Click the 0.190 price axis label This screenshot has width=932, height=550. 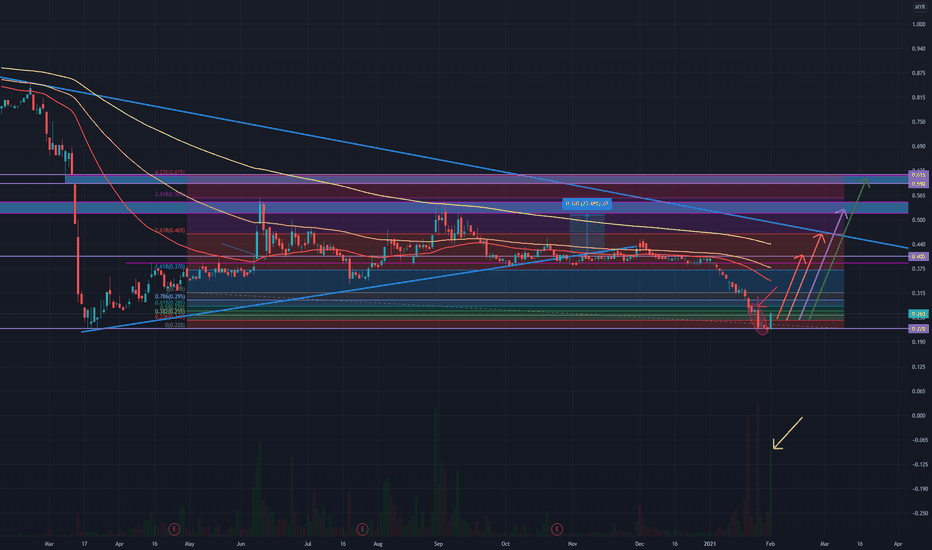(919, 342)
